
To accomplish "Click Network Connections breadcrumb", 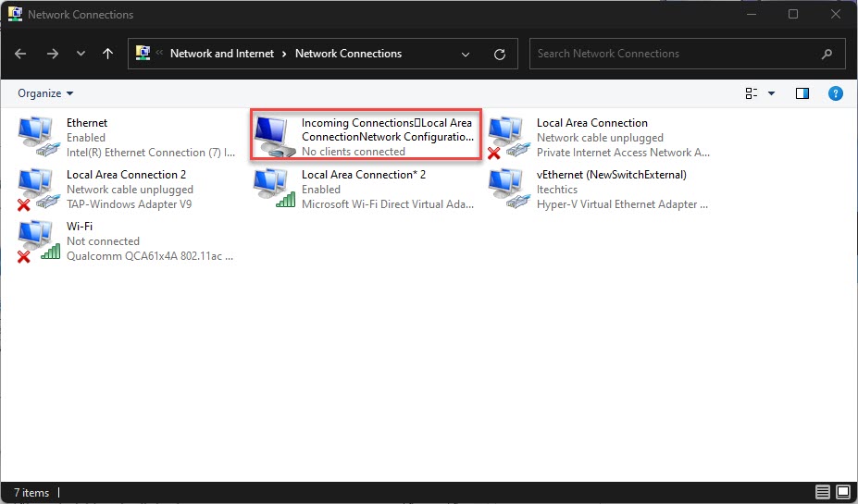I will coord(349,54).
